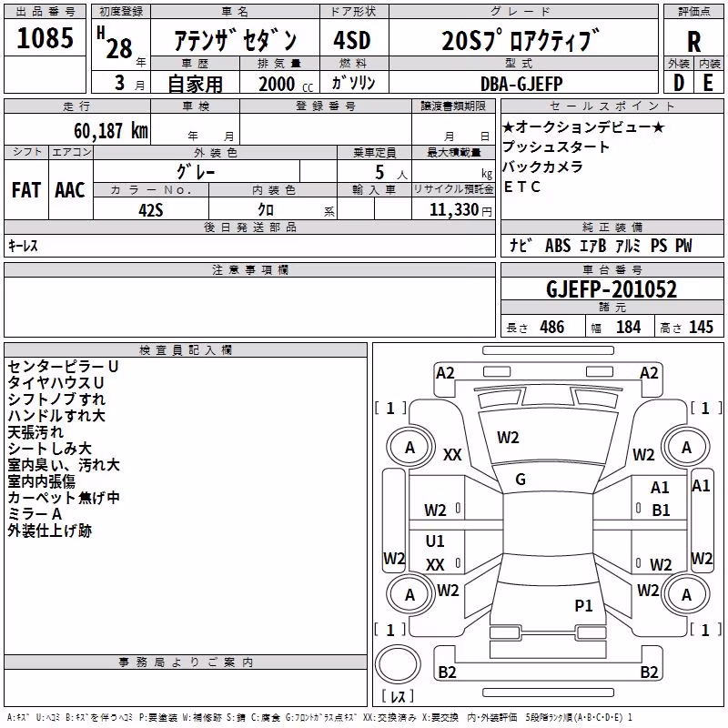This screenshot has width=728, height=728.
Task: Select the interior color クロ
Action: (x=266, y=210)
